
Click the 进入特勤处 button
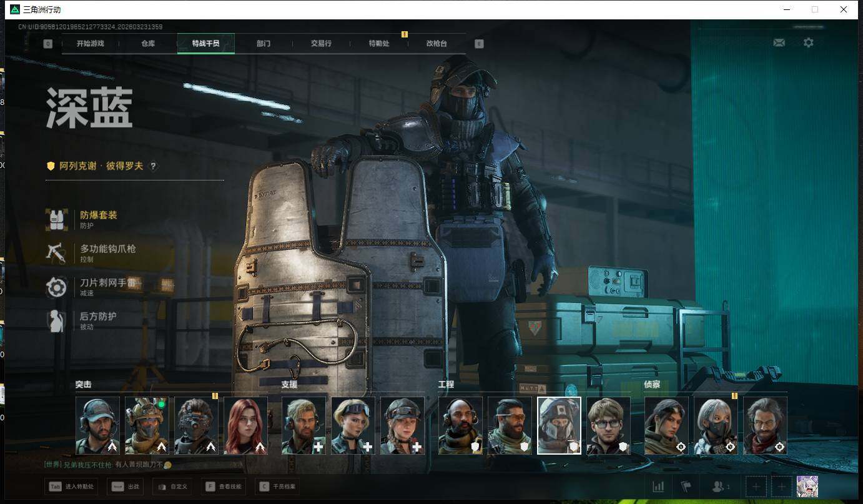[71, 487]
